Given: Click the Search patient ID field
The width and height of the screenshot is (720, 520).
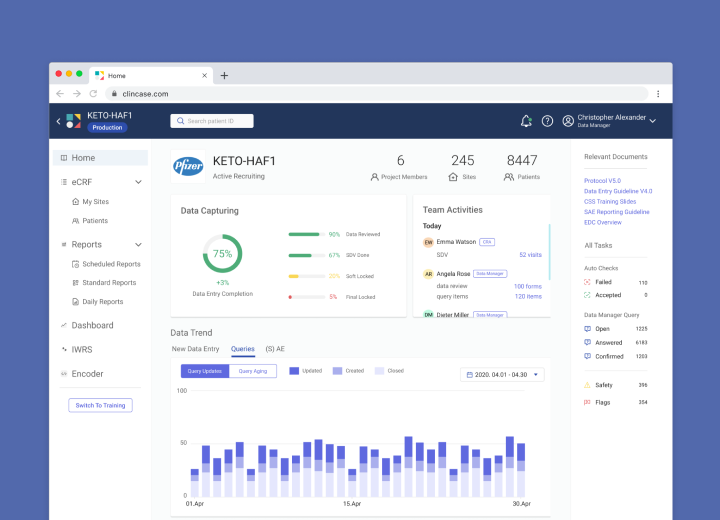Looking at the screenshot, I should pos(212,121).
